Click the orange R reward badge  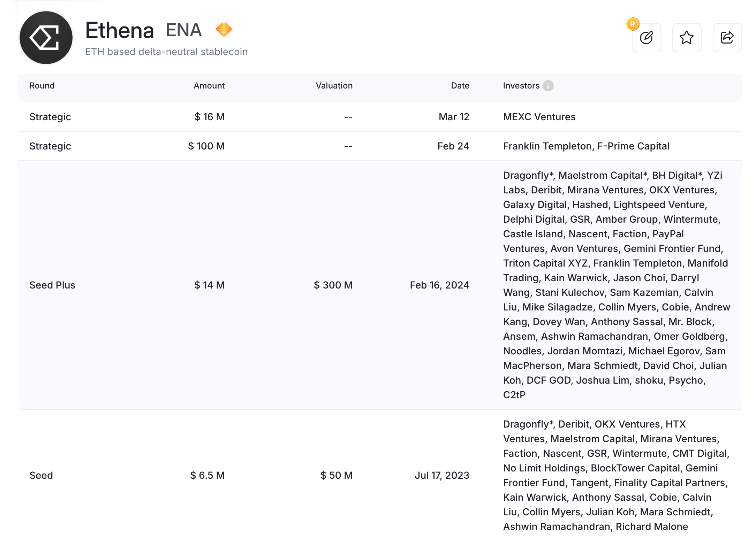(632, 24)
